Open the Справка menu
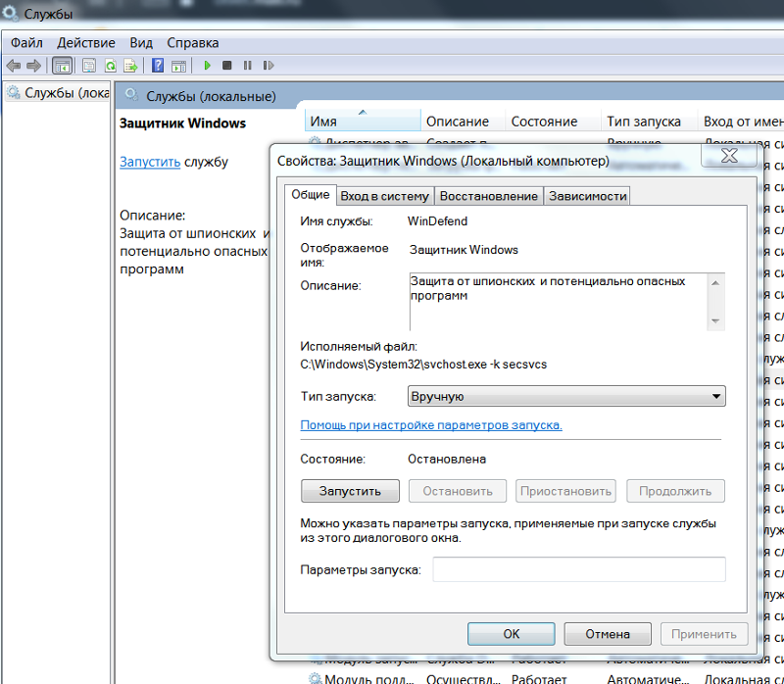 (193, 43)
